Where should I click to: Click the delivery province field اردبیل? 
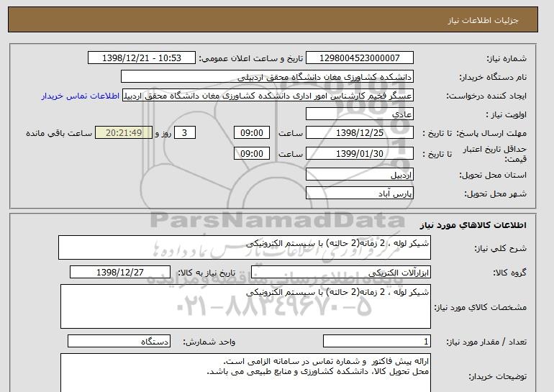[359, 175]
